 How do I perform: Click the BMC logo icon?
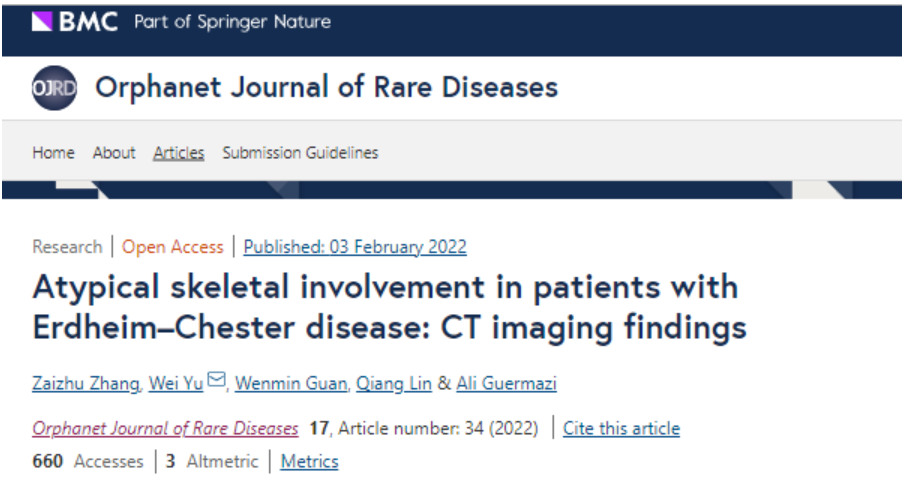pyautogui.click(x=42, y=22)
